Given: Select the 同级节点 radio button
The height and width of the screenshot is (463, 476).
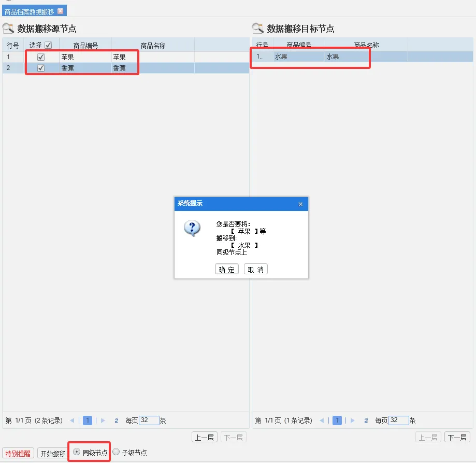Looking at the screenshot, I should point(77,452).
